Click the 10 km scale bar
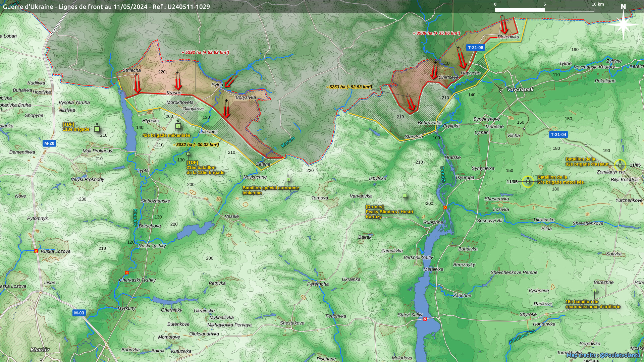This screenshot has height=362, width=644. (544, 10)
